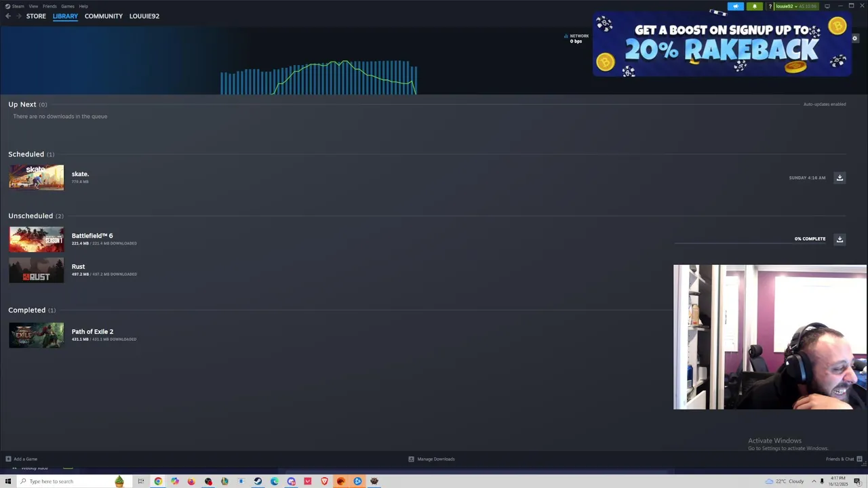
Task: Click the Battlefield 6 title text
Action: (92, 236)
